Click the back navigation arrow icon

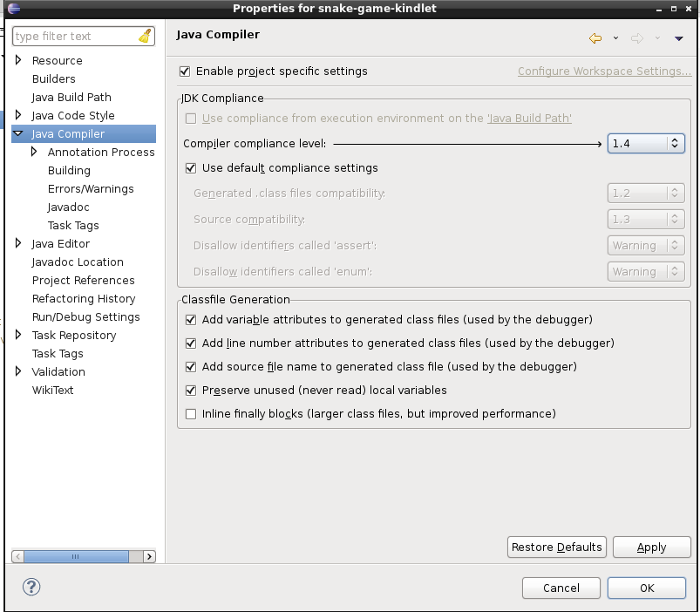596,38
